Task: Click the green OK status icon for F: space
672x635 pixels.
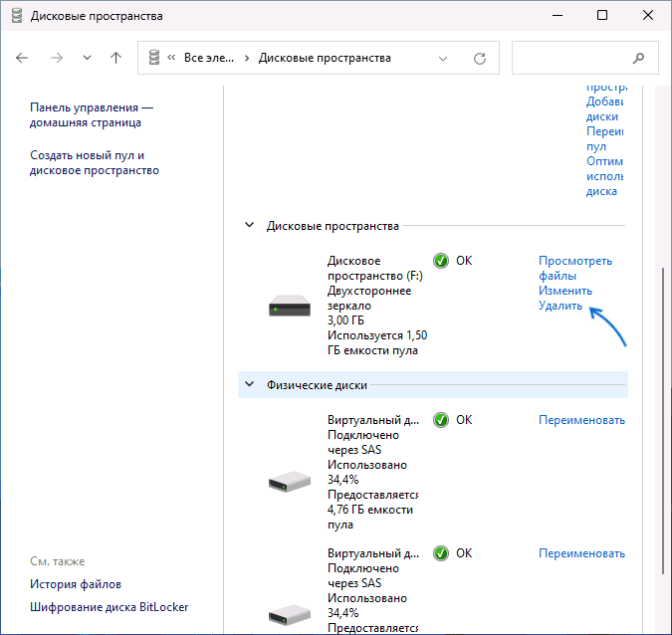Action: coord(441,261)
